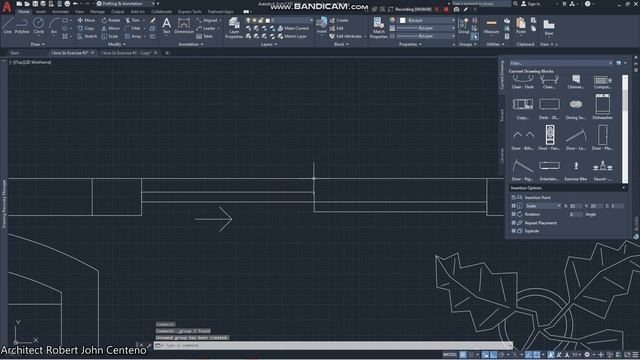Expand the Draw panel
The height and width of the screenshot is (360, 640).
pos(38,44)
